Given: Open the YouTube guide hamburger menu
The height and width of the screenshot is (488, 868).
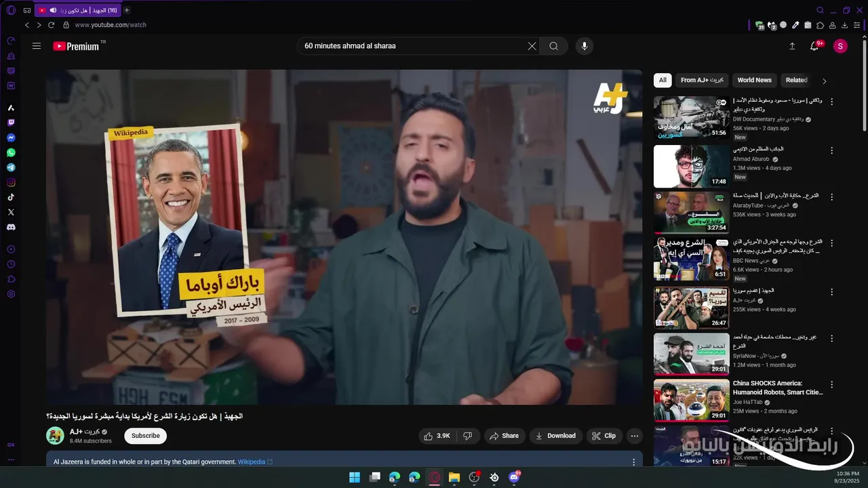Looking at the screenshot, I should [37, 46].
